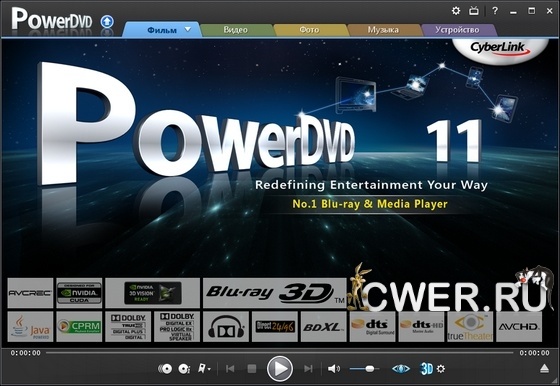The image size is (560, 386).
Task: Click the Dolby Pro Logic IIx badge
Action: tap(177, 327)
